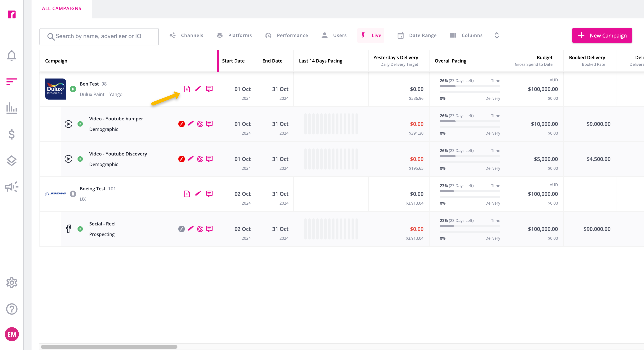
Task: Click the Boeing logo thumbnail
Action: (55, 194)
